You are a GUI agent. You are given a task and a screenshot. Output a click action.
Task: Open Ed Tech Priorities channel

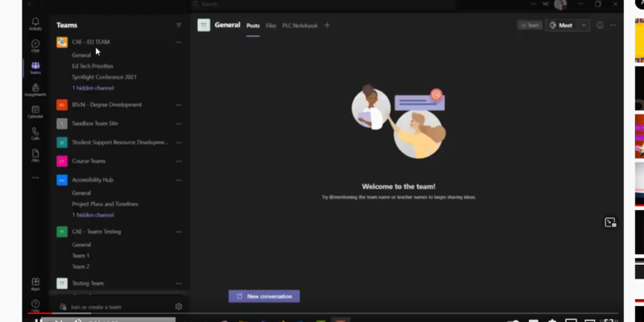[93, 66]
